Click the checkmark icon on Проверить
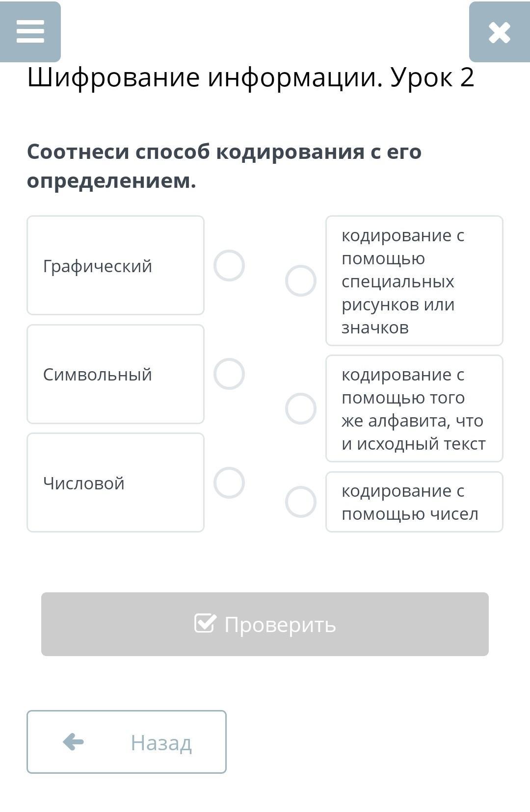This screenshot has height=812, width=530. (205, 624)
